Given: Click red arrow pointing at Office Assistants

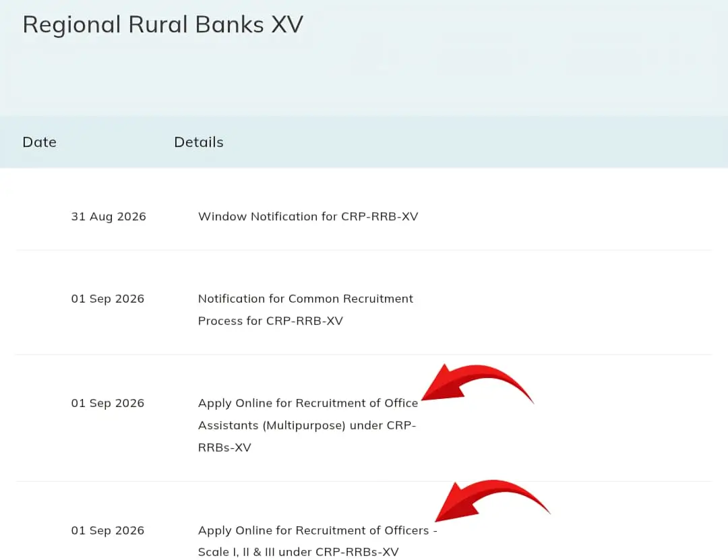Looking at the screenshot, I should [x=477, y=383].
